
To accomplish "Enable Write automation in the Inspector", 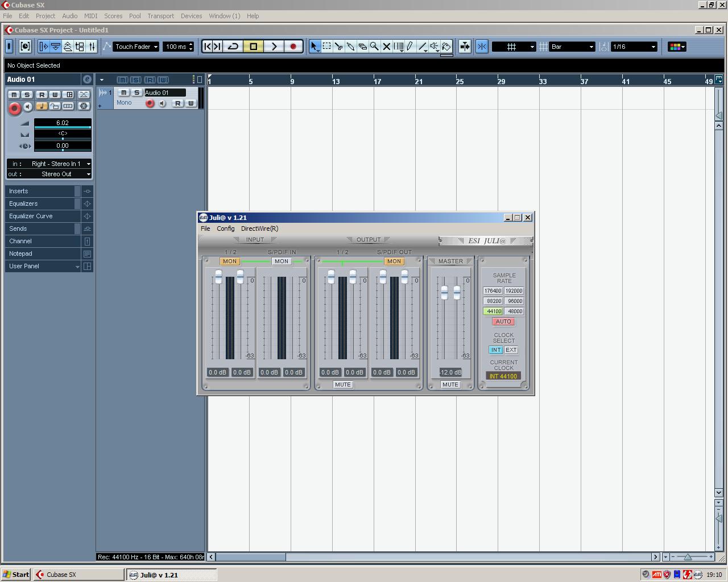I will coord(55,94).
